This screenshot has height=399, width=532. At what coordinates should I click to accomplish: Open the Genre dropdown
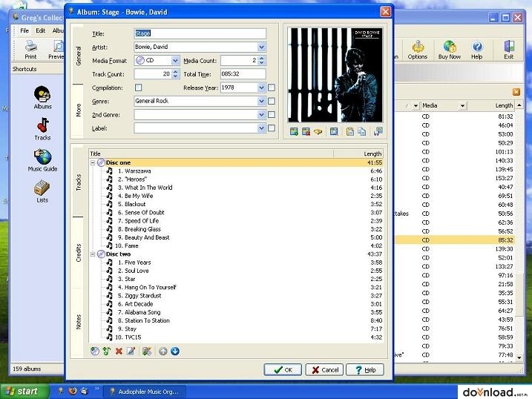[261, 101]
